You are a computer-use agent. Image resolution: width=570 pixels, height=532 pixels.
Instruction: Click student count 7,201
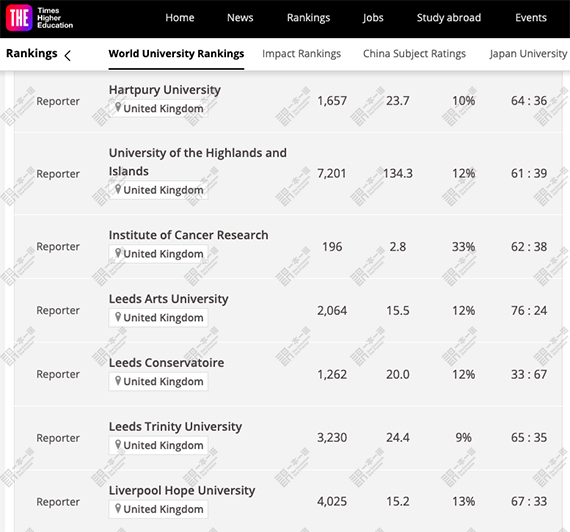click(x=332, y=173)
